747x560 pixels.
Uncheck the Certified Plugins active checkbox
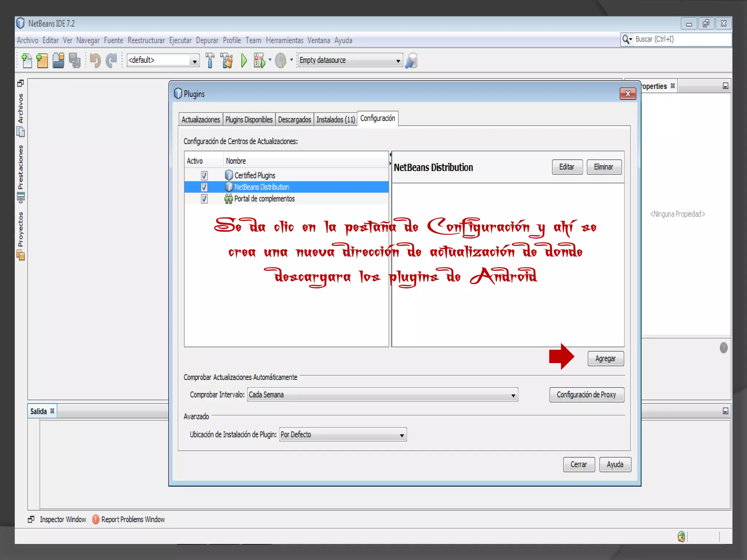pos(204,175)
